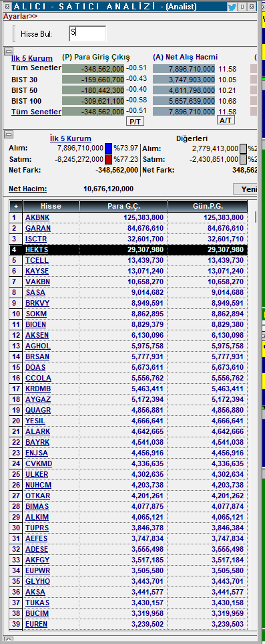Image resolution: width=265 pixels, height=644 pixels.
Task: Click the BIST 100 net alış value 5,657,639,000
Action: coord(184,101)
